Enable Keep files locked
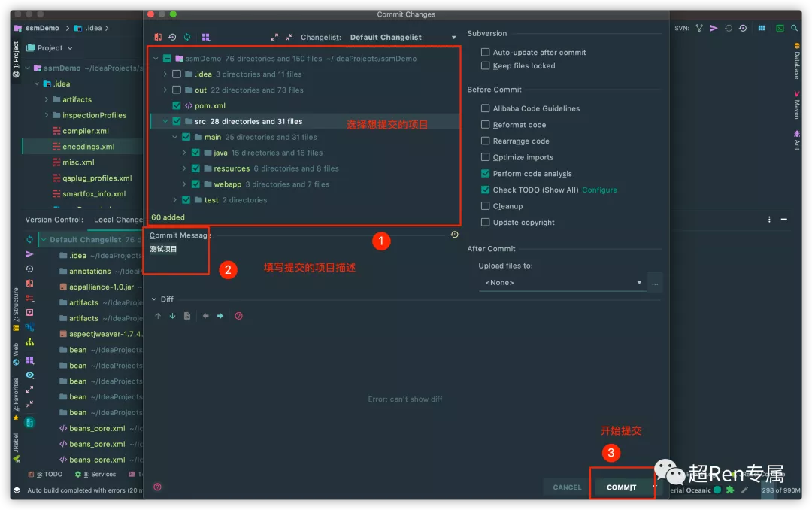 pos(485,66)
